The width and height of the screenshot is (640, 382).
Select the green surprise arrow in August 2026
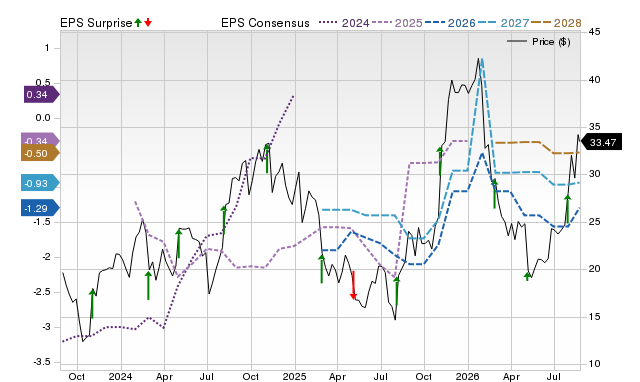click(567, 210)
